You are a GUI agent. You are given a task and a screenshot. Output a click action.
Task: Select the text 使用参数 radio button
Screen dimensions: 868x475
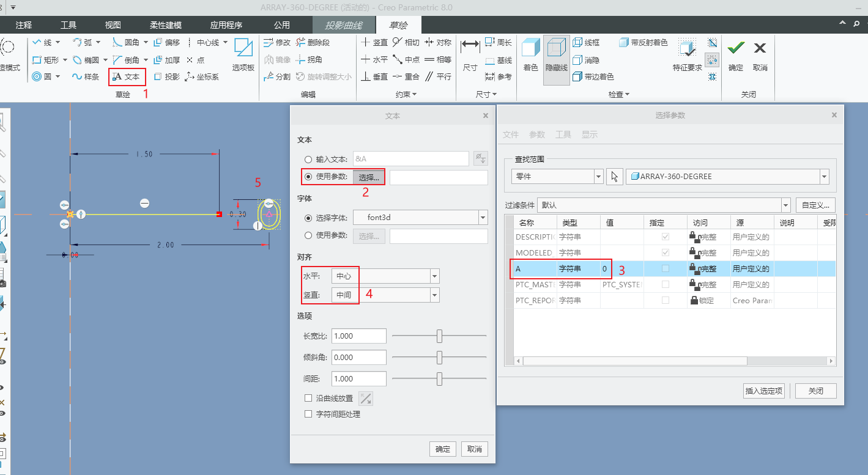(x=308, y=177)
